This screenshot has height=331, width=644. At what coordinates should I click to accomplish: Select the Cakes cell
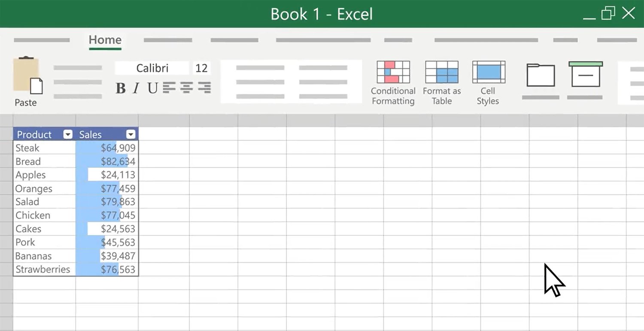(x=45, y=229)
